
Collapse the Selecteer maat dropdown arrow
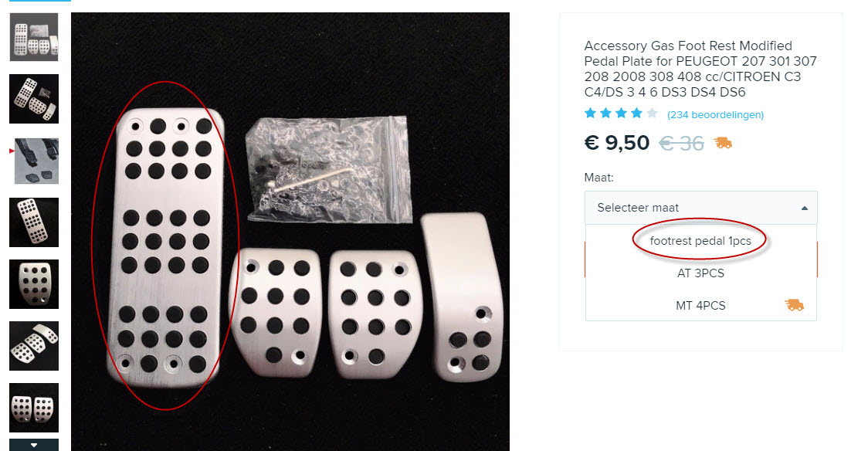tap(805, 208)
